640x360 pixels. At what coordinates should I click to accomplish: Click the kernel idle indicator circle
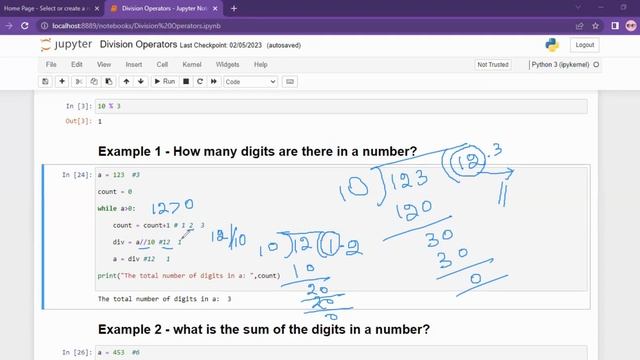[x=596, y=64]
